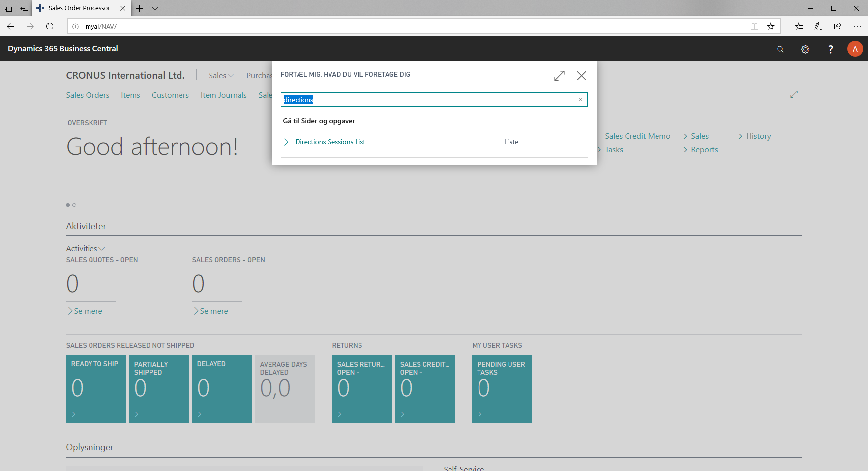See more for Sales Orders - Open
The image size is (868, 471).
[210, 311]
